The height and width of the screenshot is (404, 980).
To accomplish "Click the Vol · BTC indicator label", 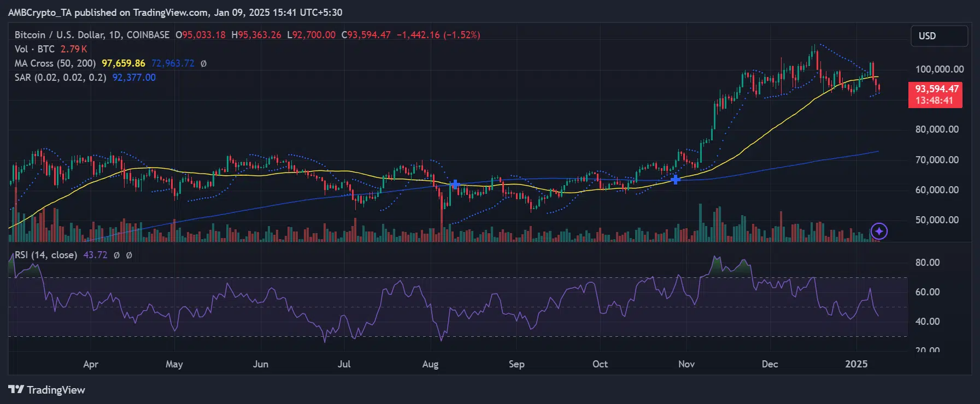I will point(34,49).
